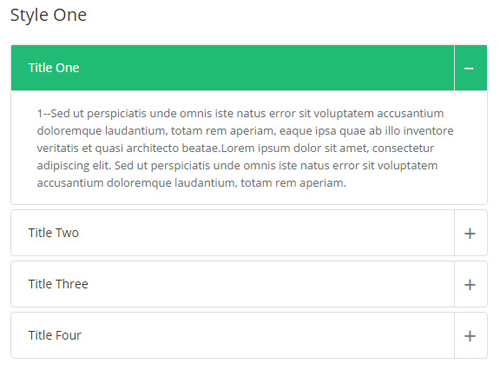
Task: Click the plus icon beside Title Three
Action: click(x=470, y=285)
